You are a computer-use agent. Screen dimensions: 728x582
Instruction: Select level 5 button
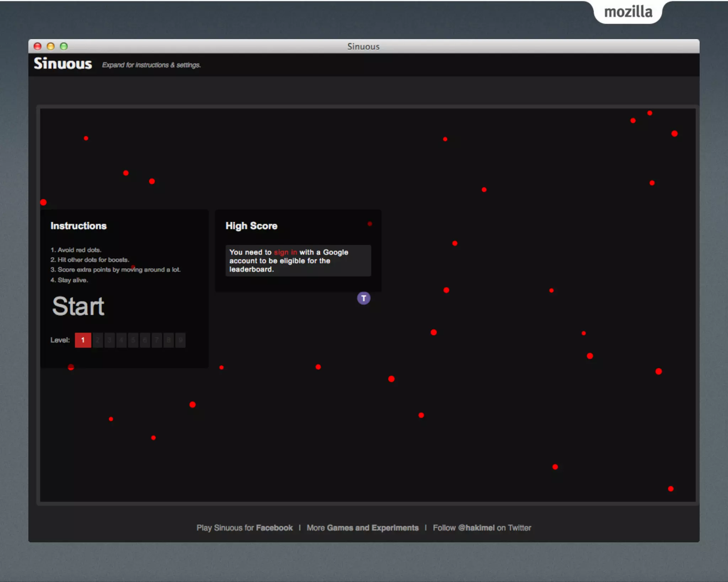(133, 340)
